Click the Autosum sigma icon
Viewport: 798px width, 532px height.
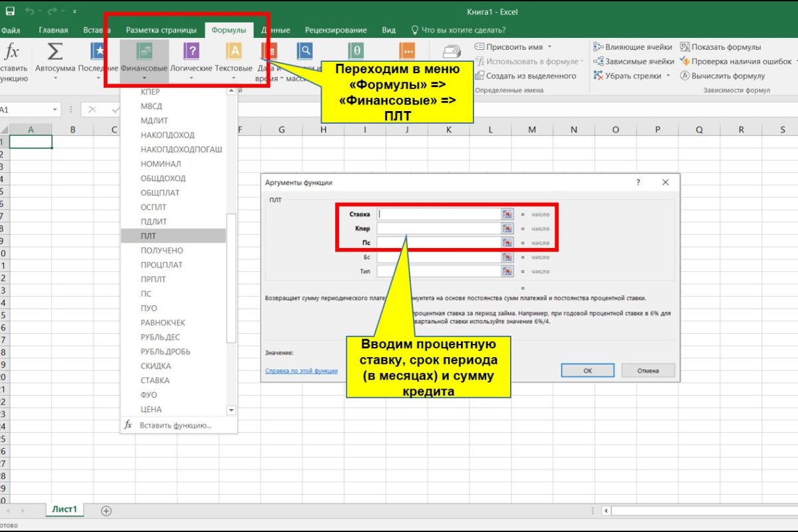click(x=55, y=52)
